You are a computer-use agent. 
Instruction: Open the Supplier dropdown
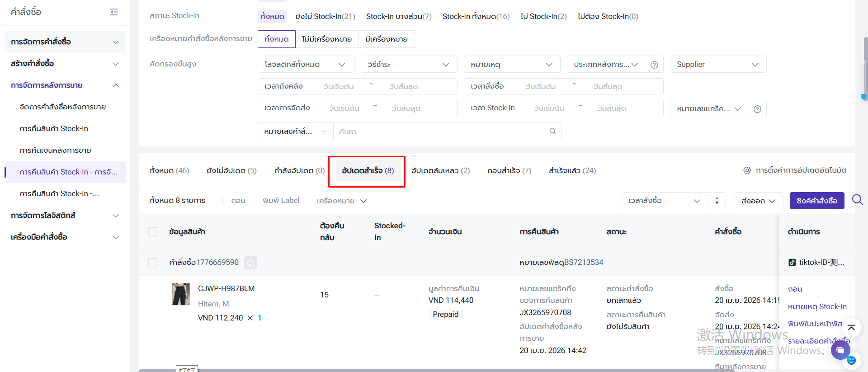[717, 65]
